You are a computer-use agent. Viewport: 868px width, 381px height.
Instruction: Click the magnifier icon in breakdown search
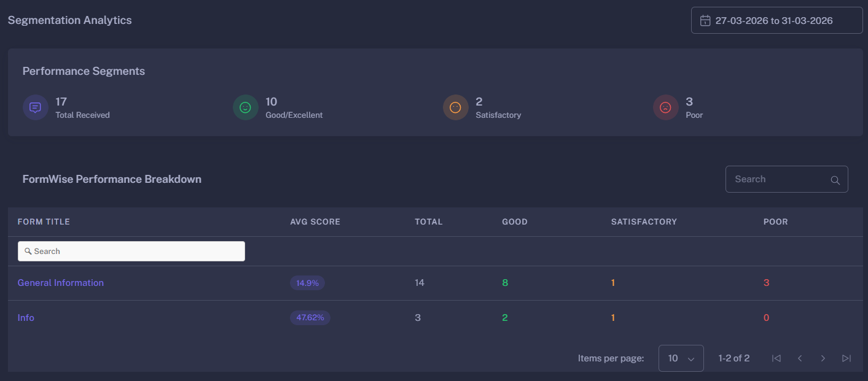click(835, 180)
